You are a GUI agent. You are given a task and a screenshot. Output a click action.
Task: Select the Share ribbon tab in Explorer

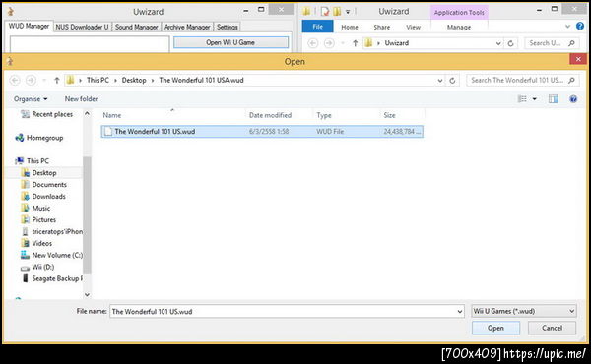click(382, 28)
